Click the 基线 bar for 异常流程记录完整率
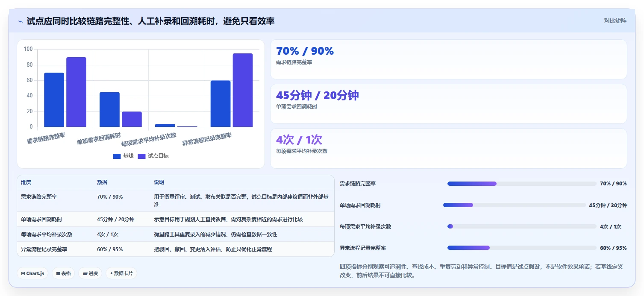The image size is (644, 296). (x=221, y=104)
